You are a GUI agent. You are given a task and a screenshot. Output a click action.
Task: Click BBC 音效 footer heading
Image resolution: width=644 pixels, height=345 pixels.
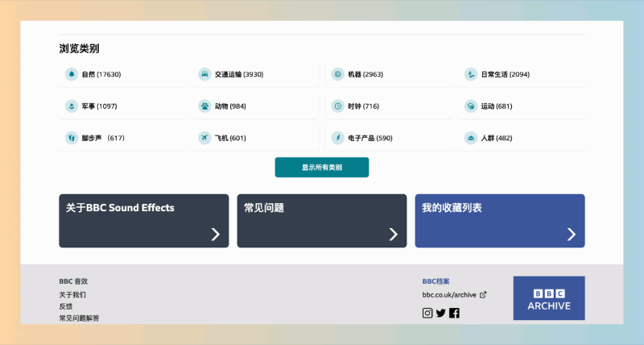click(x=73, y=281)
